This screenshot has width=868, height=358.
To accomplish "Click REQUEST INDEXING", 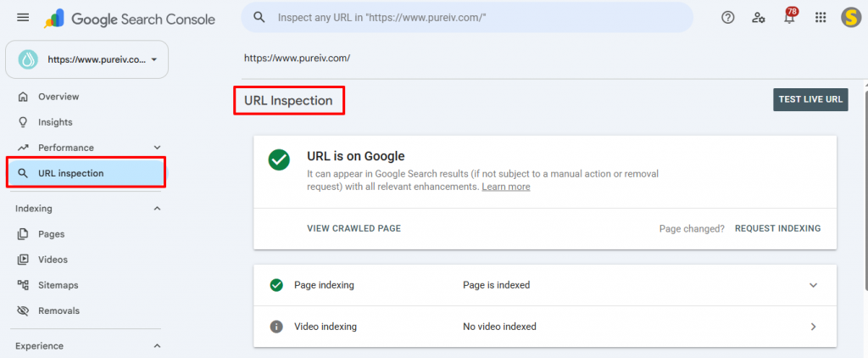I will click(x=778, y=228).
